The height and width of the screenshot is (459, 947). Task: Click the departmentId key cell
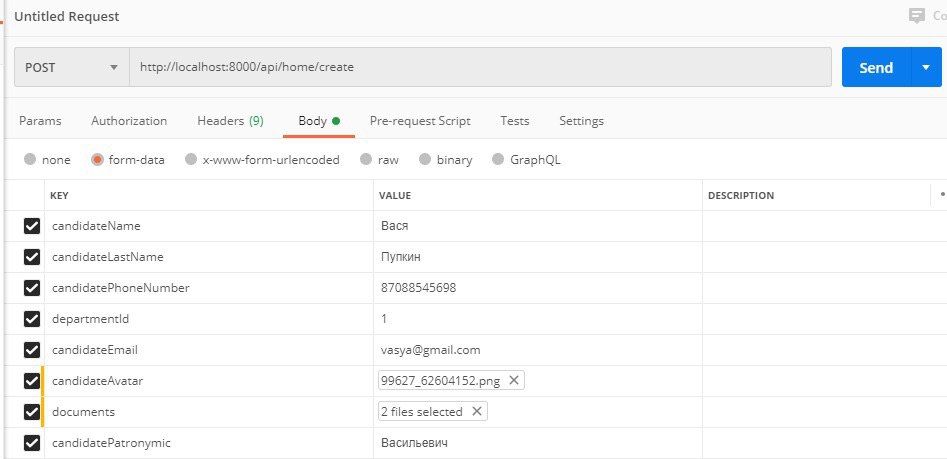click(209, 319)
